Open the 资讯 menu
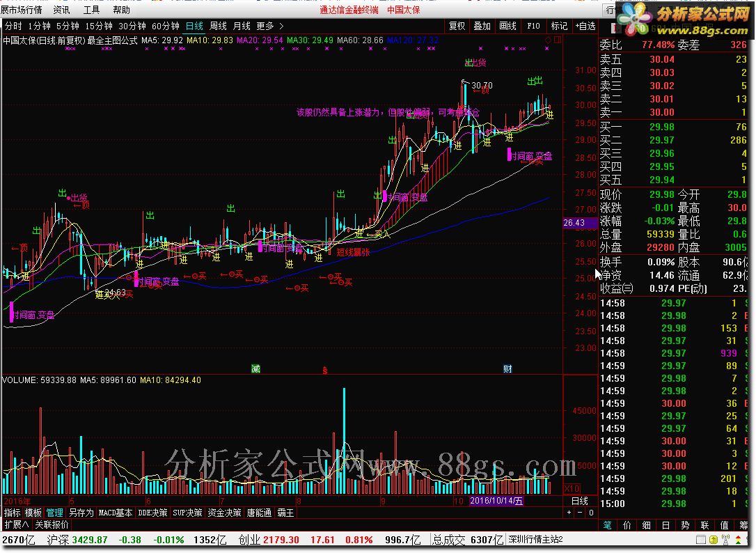Screen dimensions: 756x553 (x=61, y=10)
